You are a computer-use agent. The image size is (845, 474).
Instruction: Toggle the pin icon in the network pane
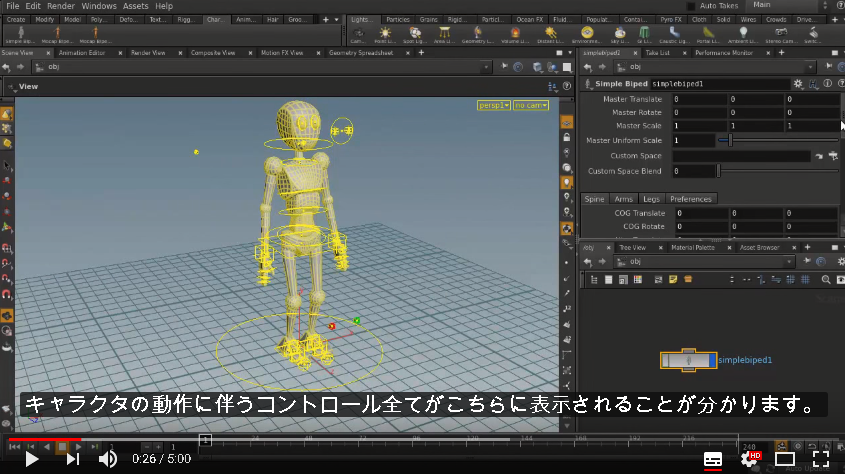point(807,261)
